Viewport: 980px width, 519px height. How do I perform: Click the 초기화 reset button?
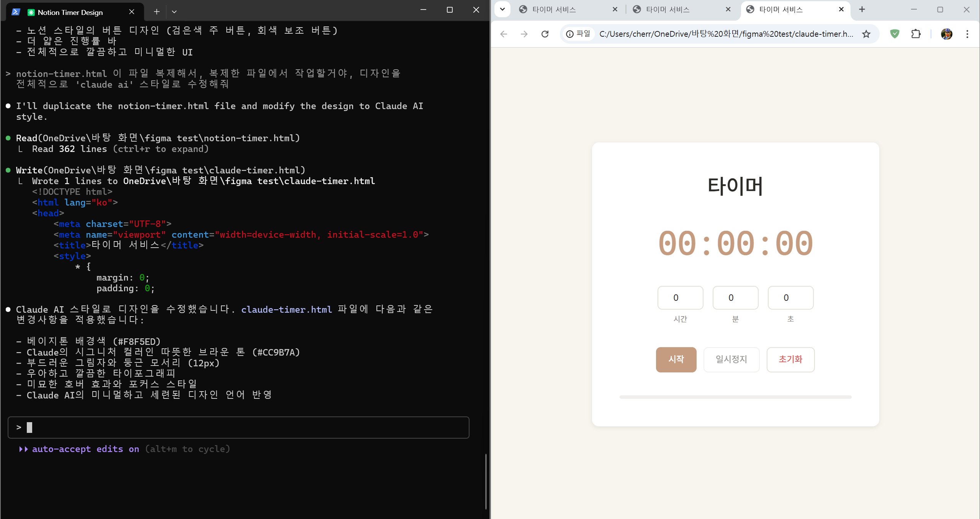coord(790,359)
